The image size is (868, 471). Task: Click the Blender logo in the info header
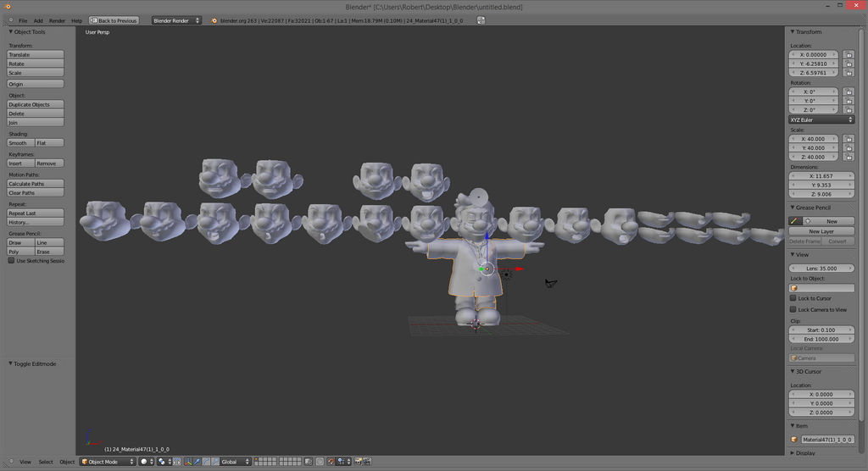click(214, 20)
